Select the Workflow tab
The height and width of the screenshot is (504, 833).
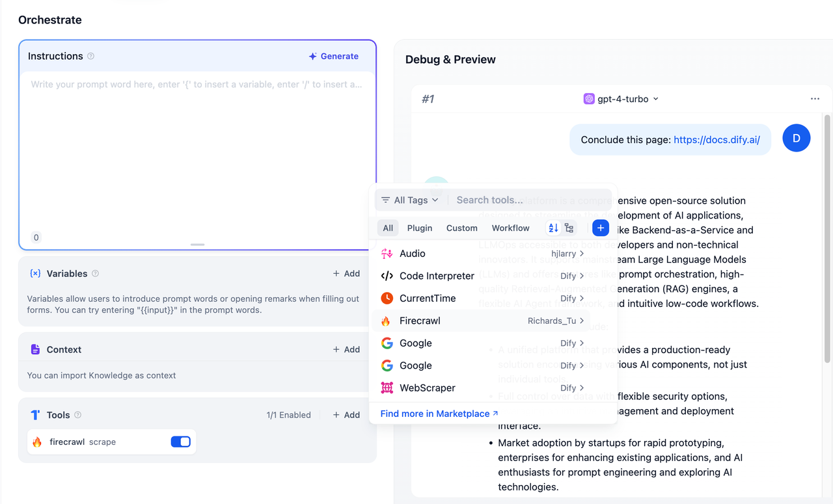510,228
